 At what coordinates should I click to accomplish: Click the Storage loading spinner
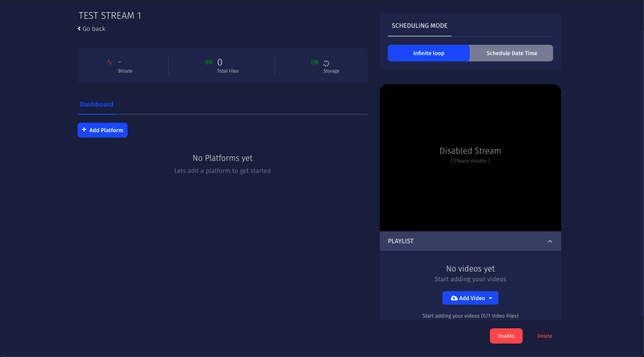pos(326,64)
